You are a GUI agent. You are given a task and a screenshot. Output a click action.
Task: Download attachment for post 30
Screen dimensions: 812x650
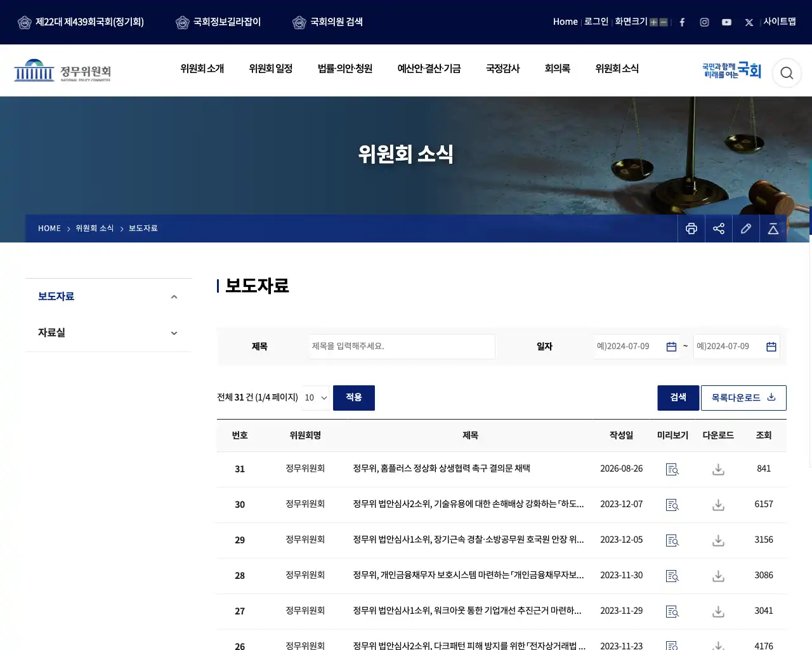click(x=718, y=505)
